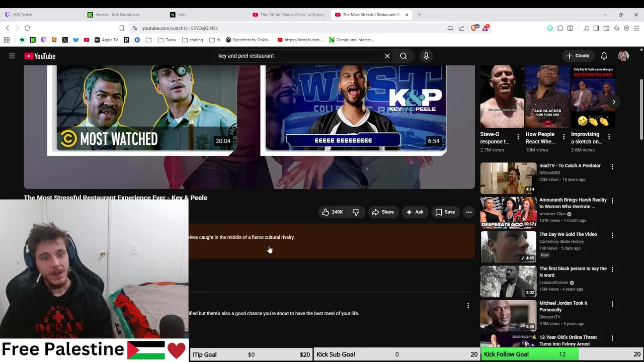
Task: Open Compound Interest bookmark
Action: tap(351, 40)
